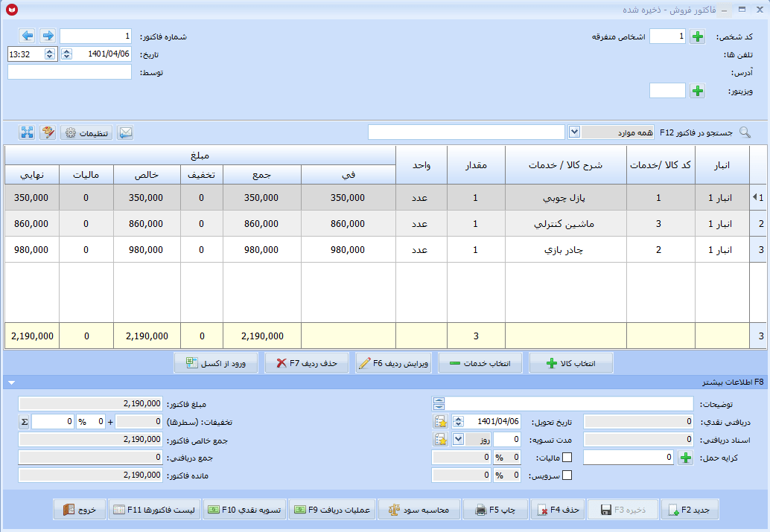770x532 pixels.
Task: Click the شرح کالا / خدمات column header
Action: point(566,165)
